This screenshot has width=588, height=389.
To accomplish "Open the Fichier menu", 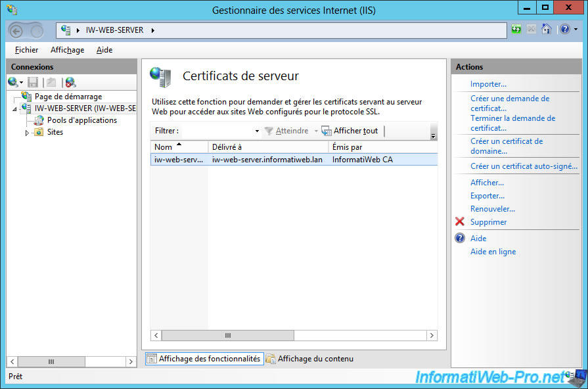I will point(27,50).
